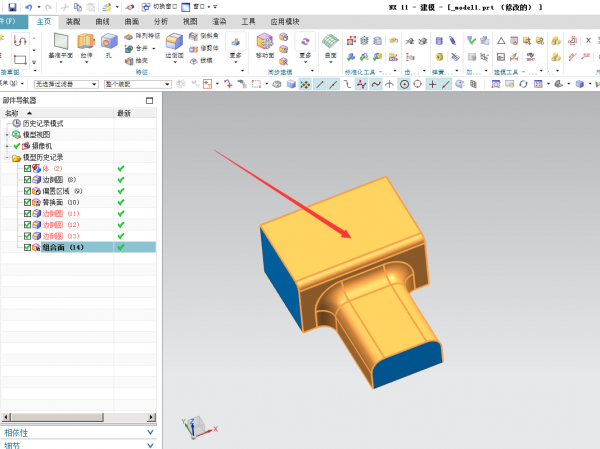
Task: Select the 移动面 move face tool
Action: point(265,45)
